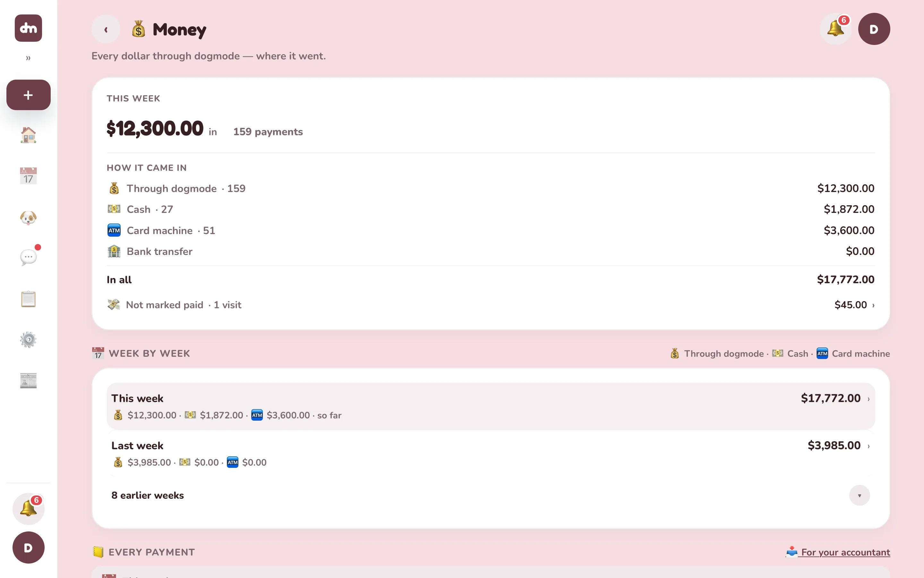Click the 159 payments text
The width and height of the screenshot is (924, 578).
point(268,132)
